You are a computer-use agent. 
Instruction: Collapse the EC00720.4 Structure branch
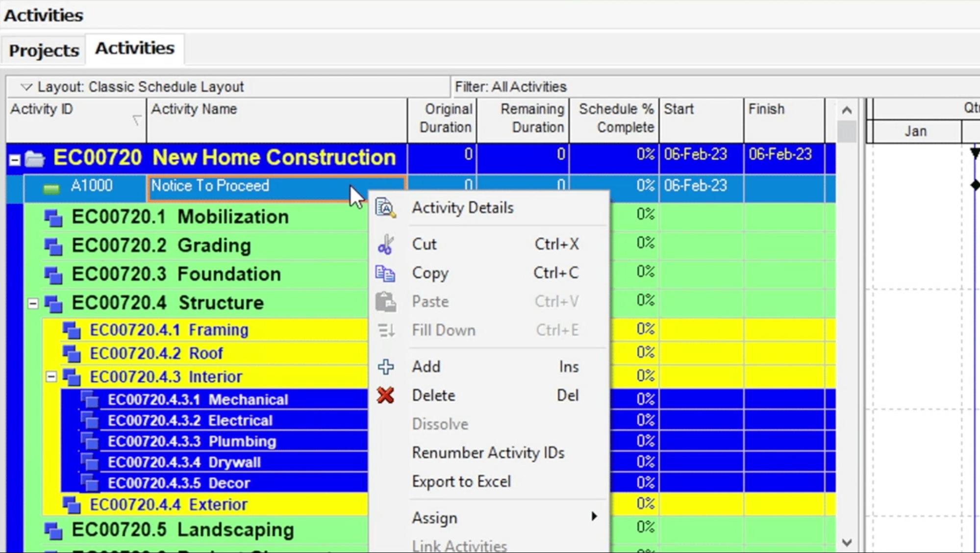click(33, 303)
